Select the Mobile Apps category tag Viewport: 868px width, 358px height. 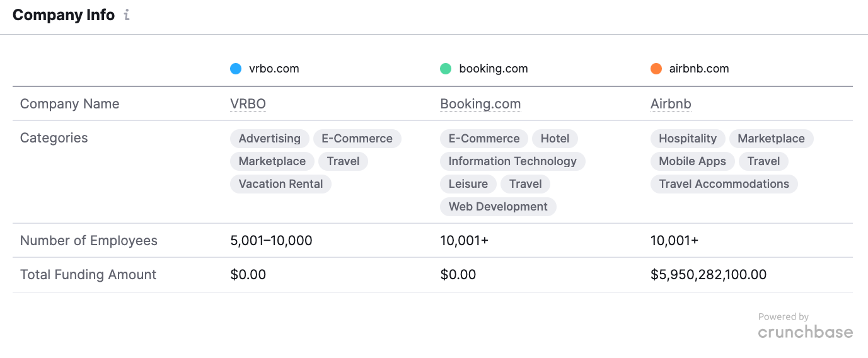692,161
